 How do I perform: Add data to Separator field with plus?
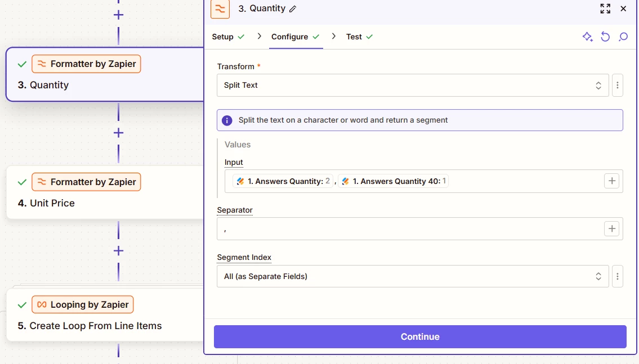(612, 229)
